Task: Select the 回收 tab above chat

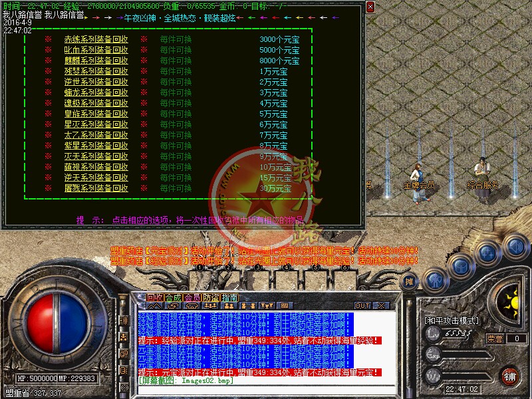Action: pos(155,298)
